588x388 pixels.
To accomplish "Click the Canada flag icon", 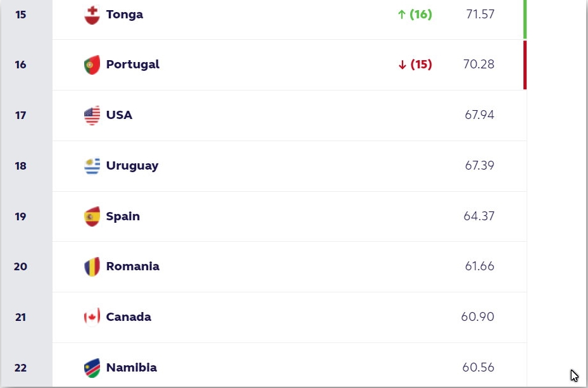I will tap(92, 317).
